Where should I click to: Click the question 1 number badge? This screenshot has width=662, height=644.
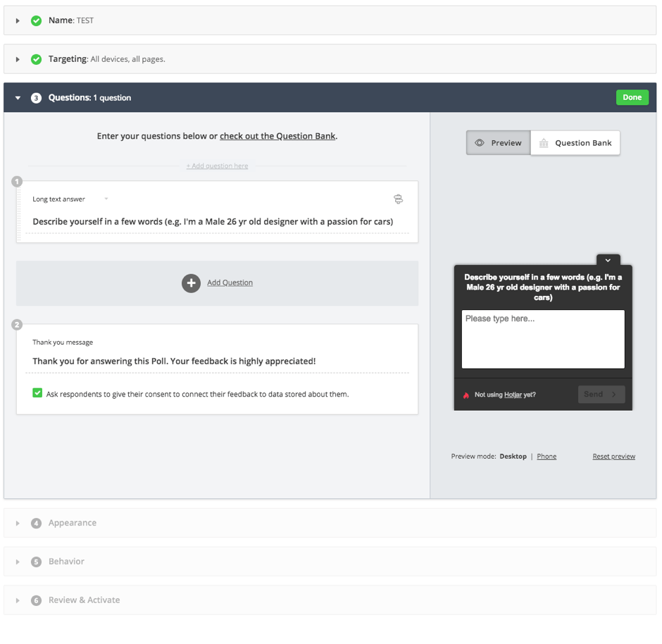(17, 182)
